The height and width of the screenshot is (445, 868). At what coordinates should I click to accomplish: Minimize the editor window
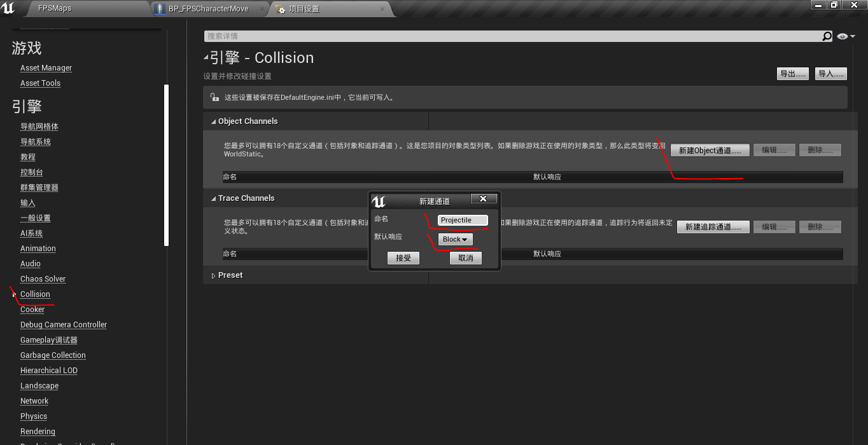pos(818,4)
